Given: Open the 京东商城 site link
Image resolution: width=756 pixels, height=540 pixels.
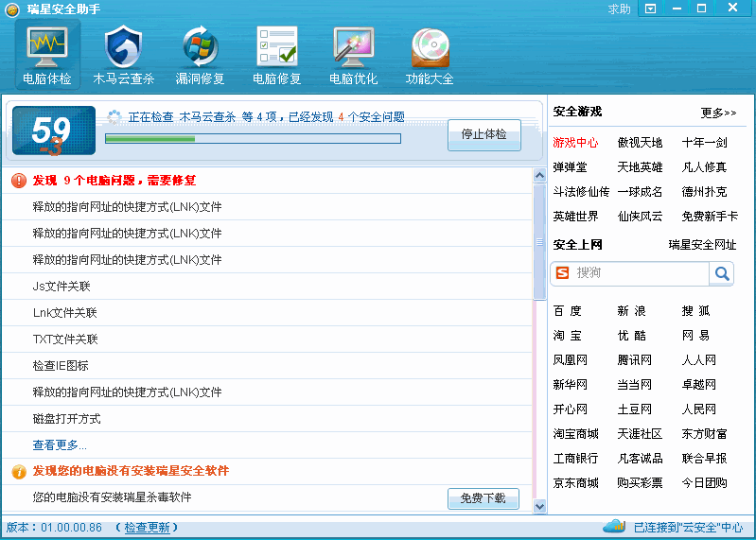Looking at the screenshot, I should tap(575, 483).
